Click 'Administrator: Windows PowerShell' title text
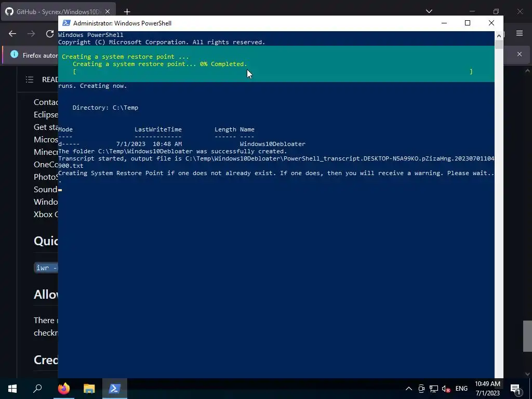Viewport: 532px width, 399px height. click(x=122, y=23)
